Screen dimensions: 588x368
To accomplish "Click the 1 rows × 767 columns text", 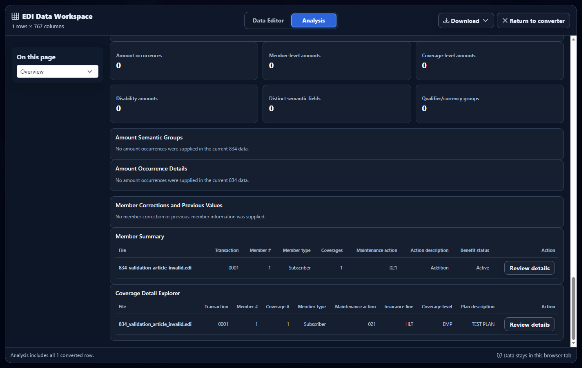I will [x=38, y=26].
